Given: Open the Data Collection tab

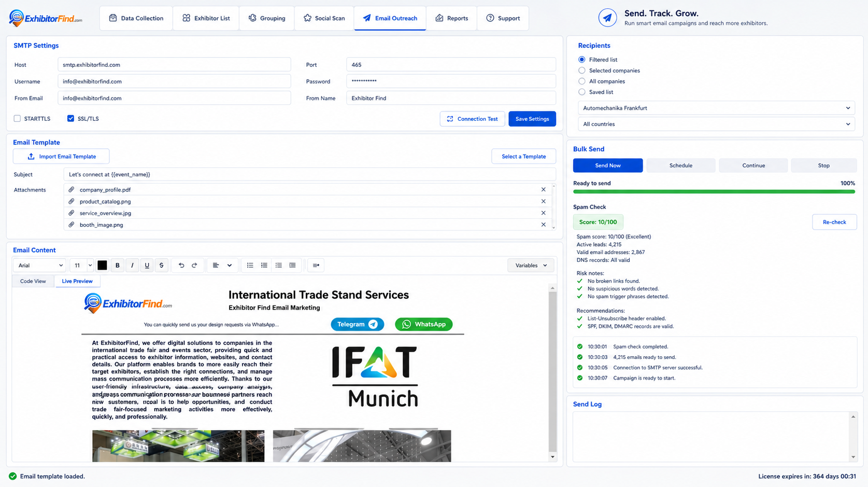Looking at the screenshot, I should 136,18.
